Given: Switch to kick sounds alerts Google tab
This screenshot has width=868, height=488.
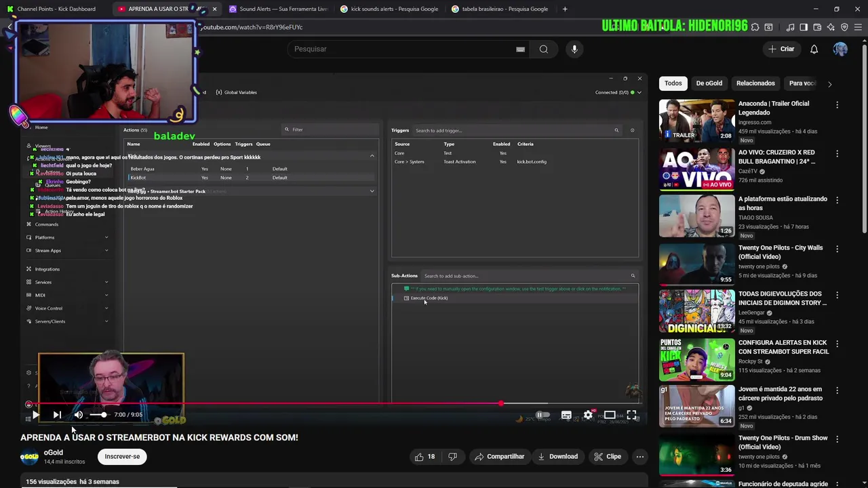Looking at the screenshot, I should tap(389, 9).
